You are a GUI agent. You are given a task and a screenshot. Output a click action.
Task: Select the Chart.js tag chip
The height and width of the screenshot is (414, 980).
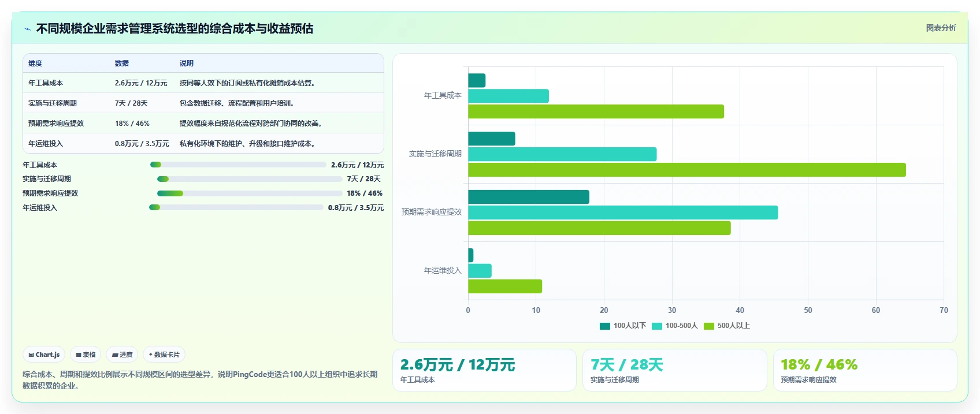pyautogui.click(x=44, y=355)
